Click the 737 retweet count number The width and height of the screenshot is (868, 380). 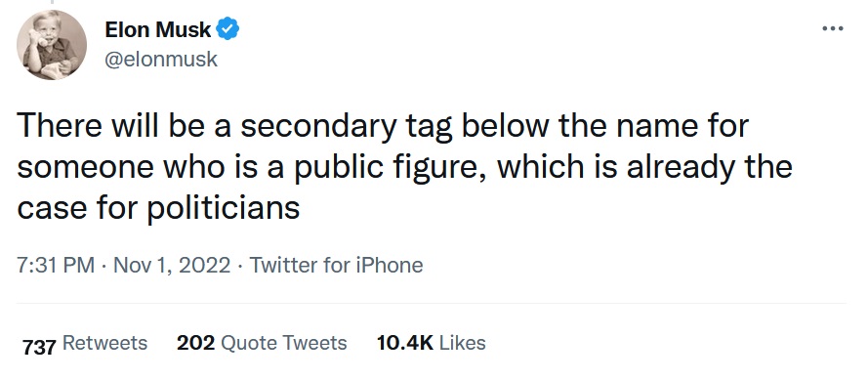(39, 347)
